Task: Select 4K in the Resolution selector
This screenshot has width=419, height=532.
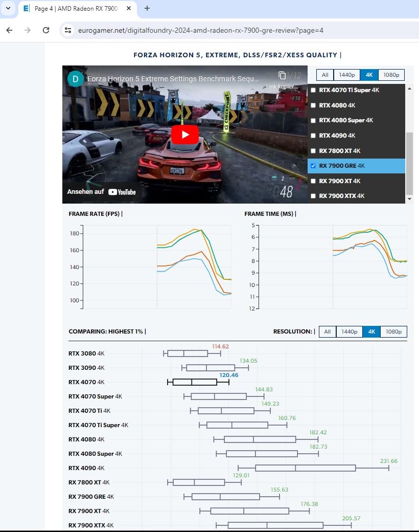Action: [371, 331]
